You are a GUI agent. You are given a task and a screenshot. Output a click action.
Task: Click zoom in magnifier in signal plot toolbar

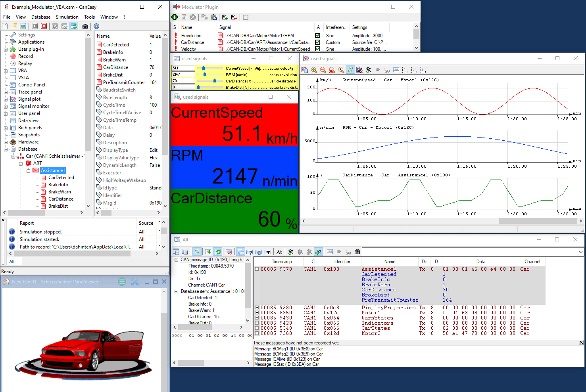[314, 70]
